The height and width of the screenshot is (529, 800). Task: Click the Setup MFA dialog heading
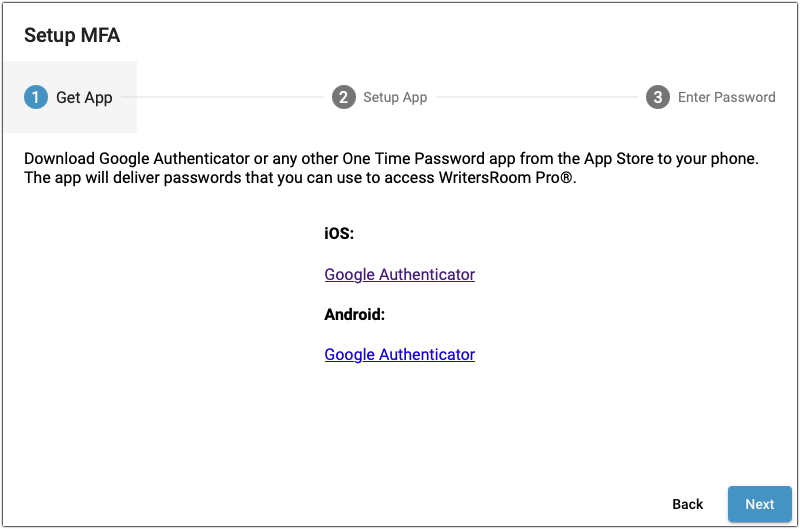(72, 35)
